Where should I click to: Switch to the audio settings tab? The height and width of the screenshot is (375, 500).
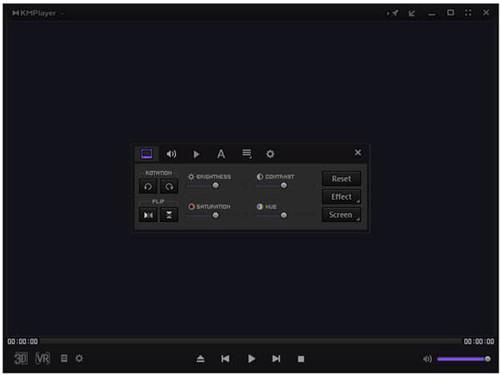point(171,154)
